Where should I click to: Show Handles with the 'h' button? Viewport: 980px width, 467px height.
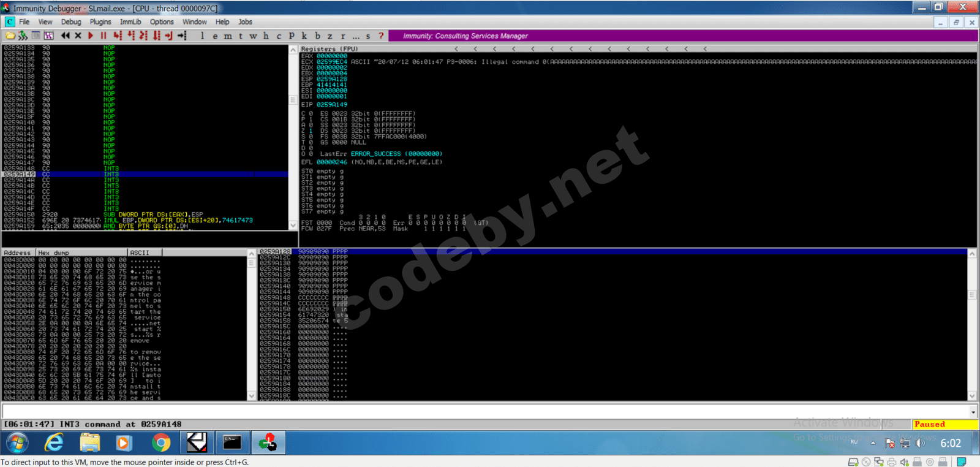coord(266,36)
